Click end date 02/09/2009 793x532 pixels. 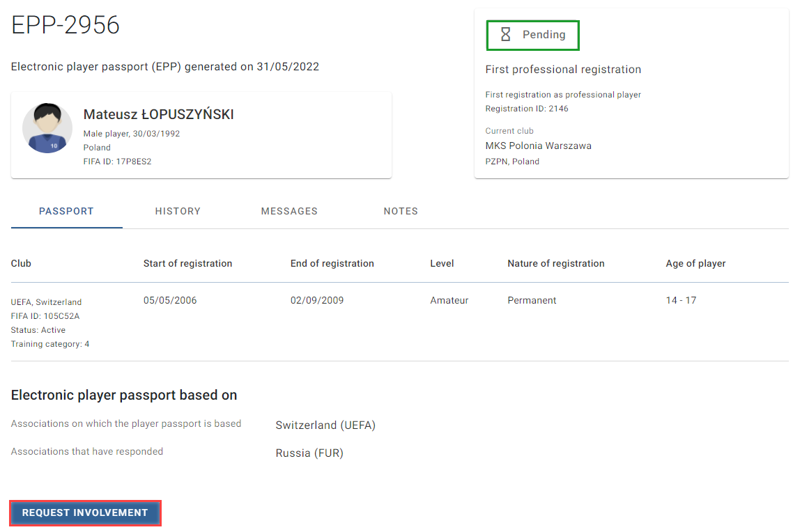click(x=316, y=300)
